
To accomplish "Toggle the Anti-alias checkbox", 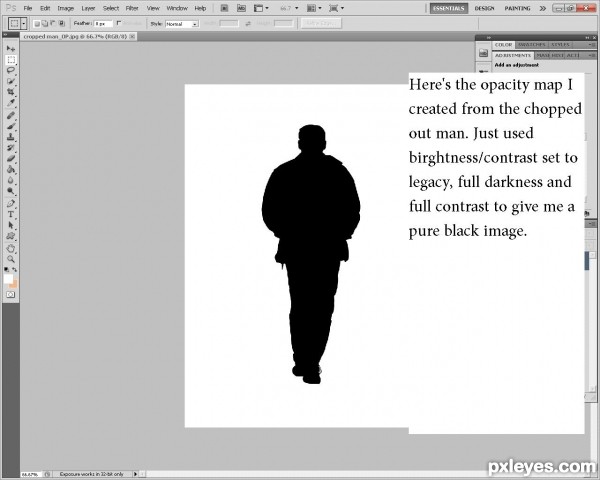I will [x=119, y=23].
